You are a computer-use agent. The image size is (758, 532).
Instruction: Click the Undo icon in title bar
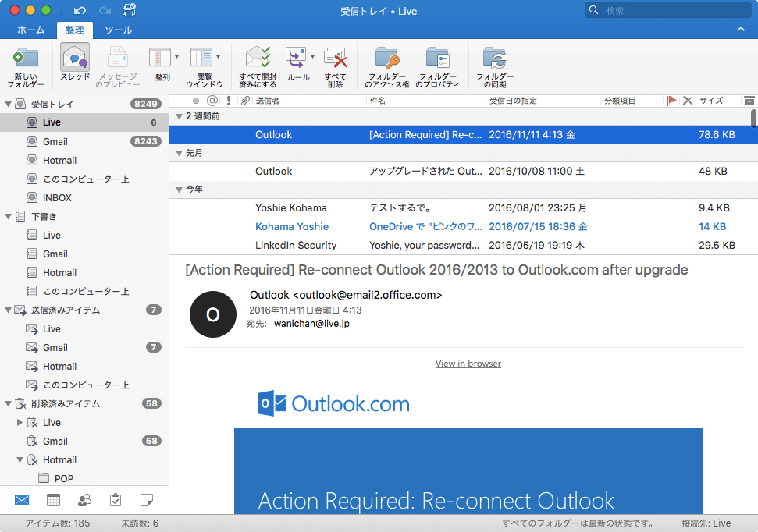(80, 10)
